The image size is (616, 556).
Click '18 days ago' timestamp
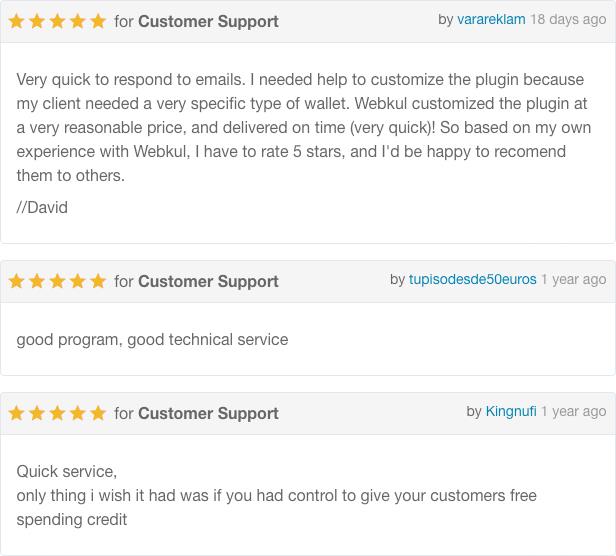[x=568, y=19]
